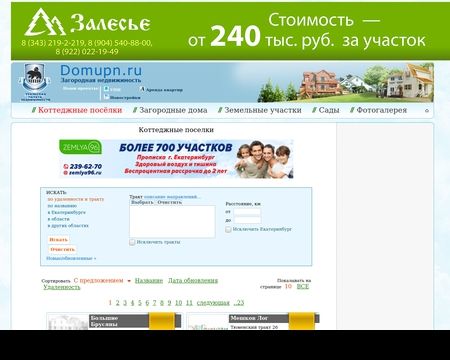Show ВСЕ items on the page
This screenshot has width=450, height=360.
pyautogui.click(x=303, y=286)
